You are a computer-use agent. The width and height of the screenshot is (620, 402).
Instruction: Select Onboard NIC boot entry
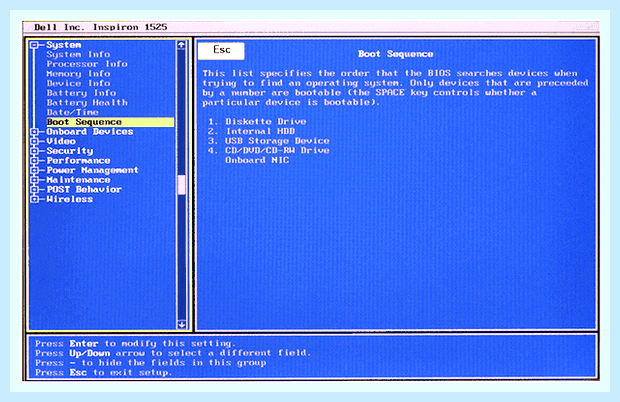257,160
